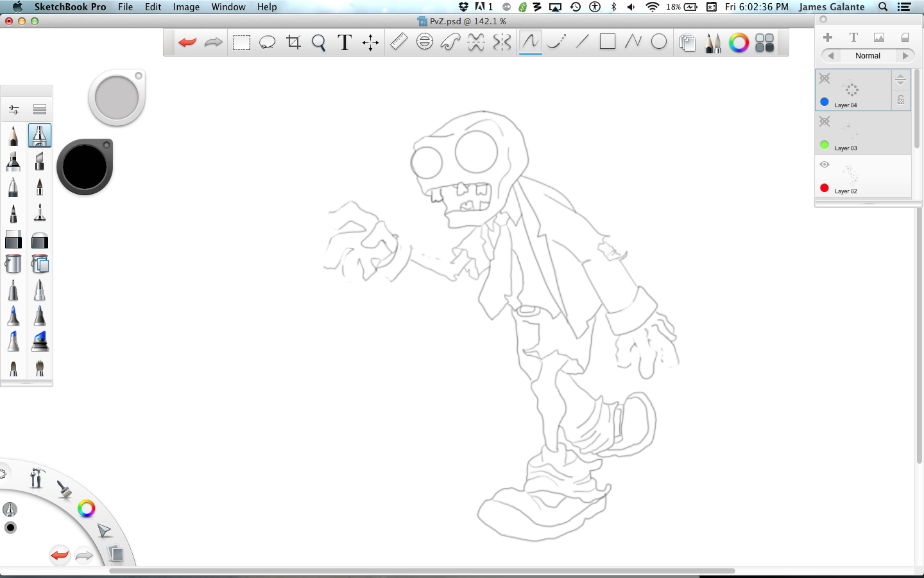
Task: Click the green color label on Layer 03
Action: [825, 145]
